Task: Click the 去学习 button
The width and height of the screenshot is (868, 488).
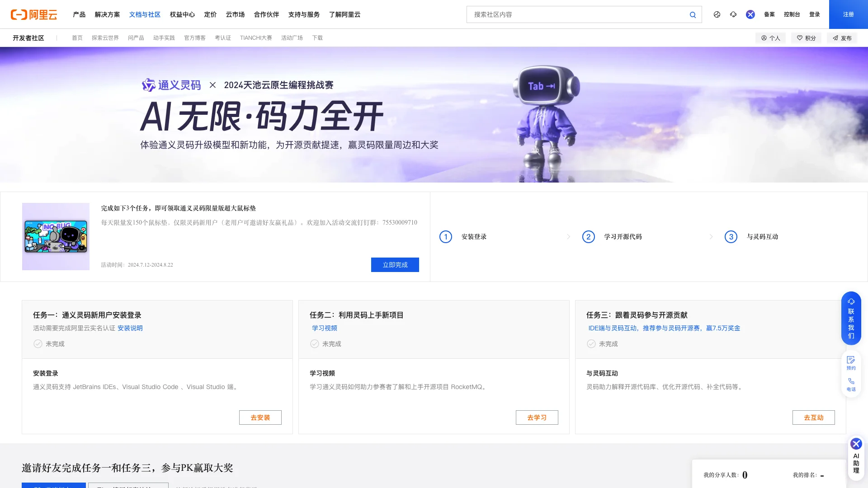Action: [x=537, y=418]
